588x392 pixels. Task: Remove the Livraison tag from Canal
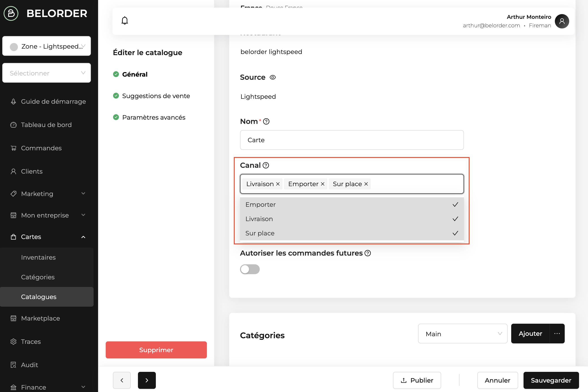click(278, 184)
